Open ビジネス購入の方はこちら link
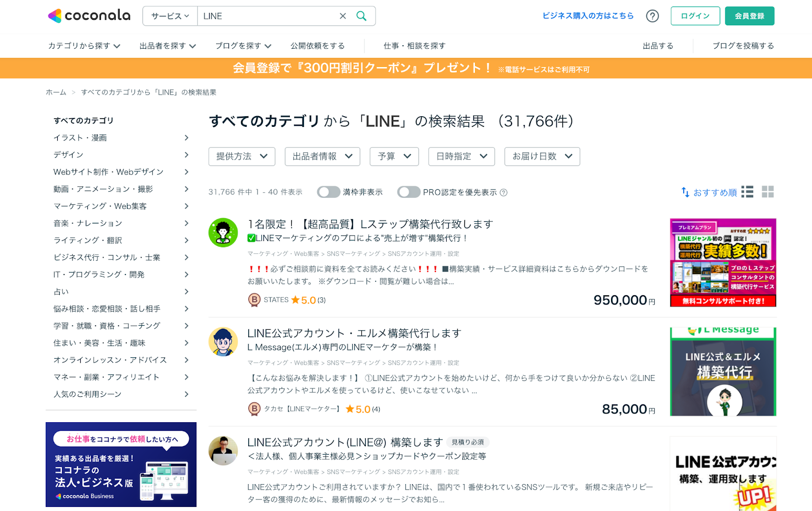812x511 pixels. [x=588, y=16]
